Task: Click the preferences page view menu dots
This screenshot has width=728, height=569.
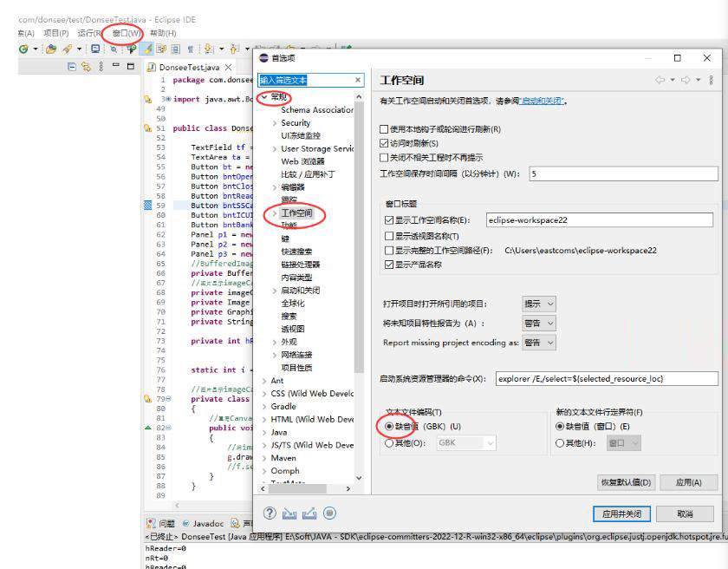Action: coord(712,80)
